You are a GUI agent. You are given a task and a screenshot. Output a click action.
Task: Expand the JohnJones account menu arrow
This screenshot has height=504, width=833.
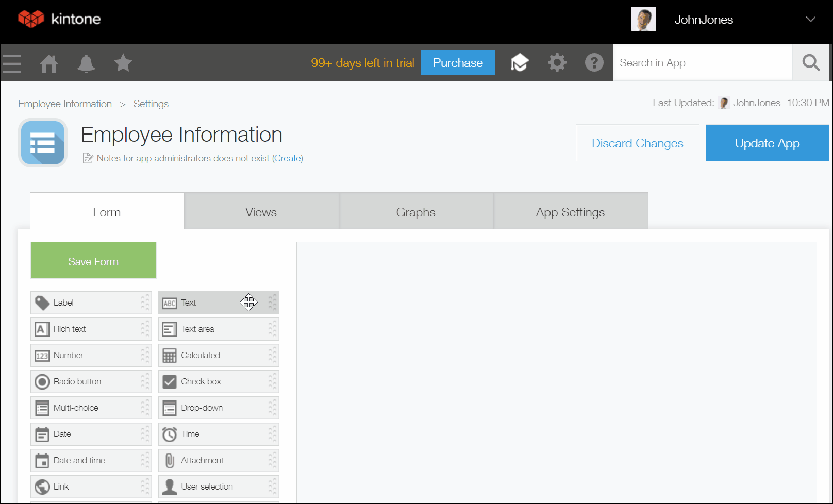[810, 20]
